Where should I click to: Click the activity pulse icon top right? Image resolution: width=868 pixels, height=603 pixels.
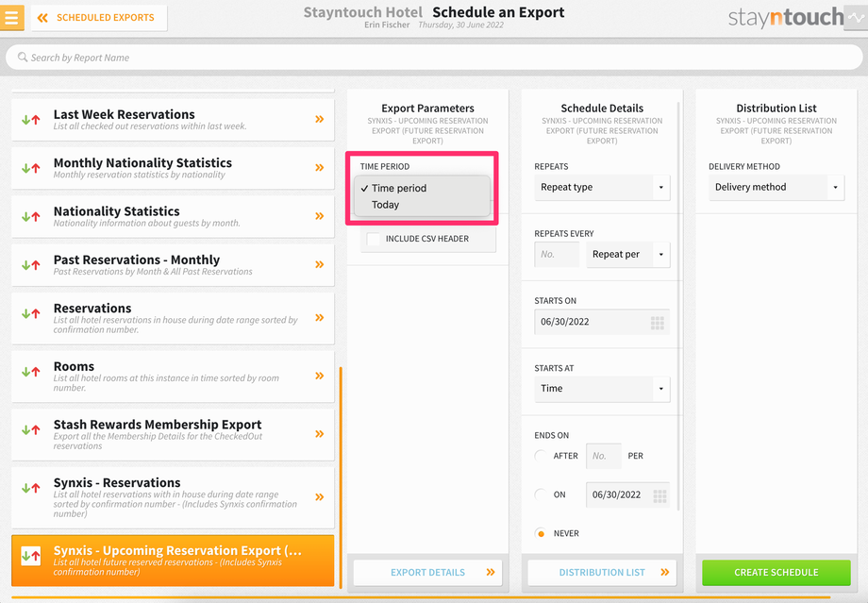click(x=856, y=18)
